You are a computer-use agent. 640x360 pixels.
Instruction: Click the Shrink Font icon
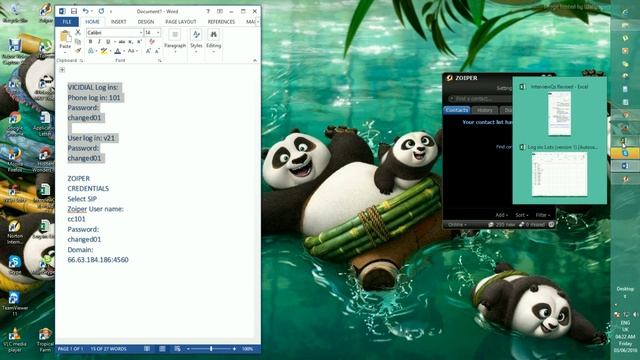[x=157, y=51]
